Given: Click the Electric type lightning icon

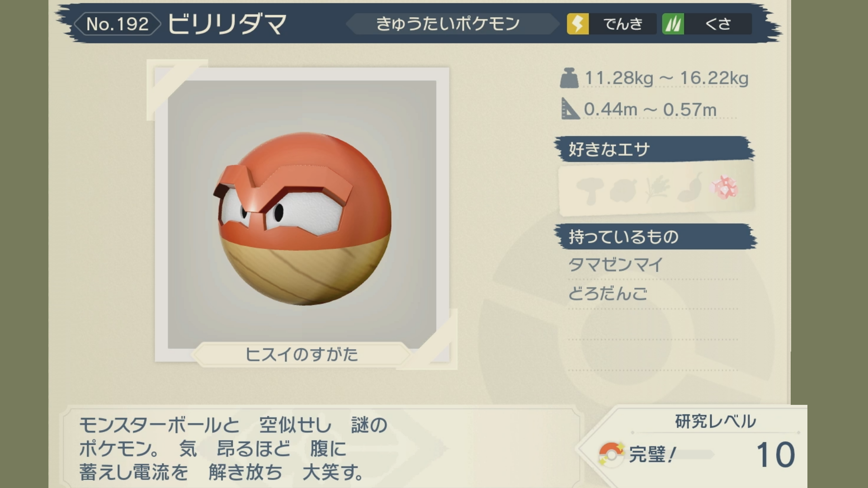Looking at the screenshot, I should coord(578,23).
